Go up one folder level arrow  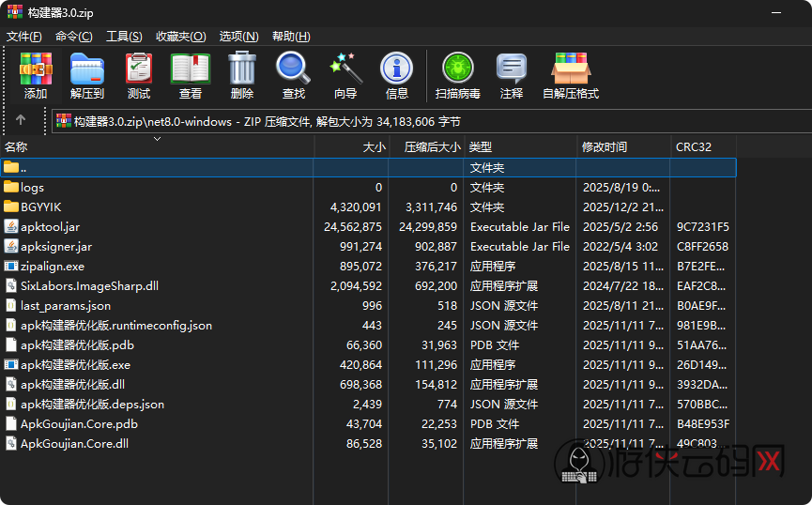coord(21,120)
